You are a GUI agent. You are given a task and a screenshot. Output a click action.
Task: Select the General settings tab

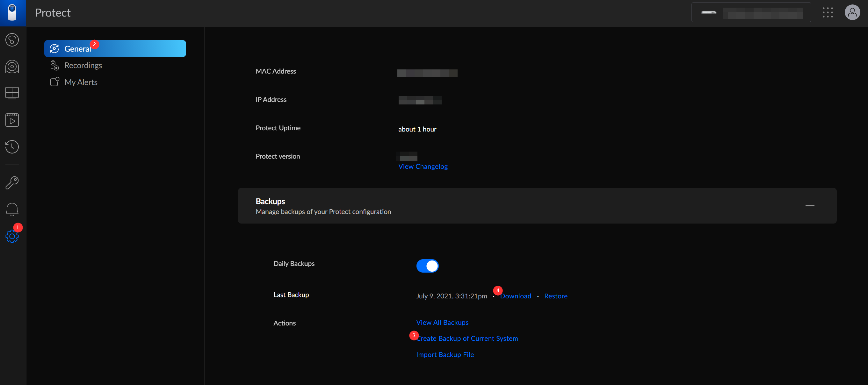click(x=115, y=49)
